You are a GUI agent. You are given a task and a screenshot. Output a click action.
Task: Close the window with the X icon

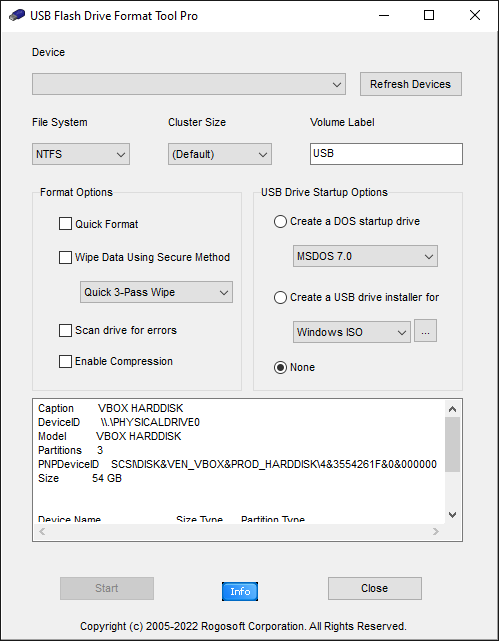pyautogui.click(x=474, y=16)
